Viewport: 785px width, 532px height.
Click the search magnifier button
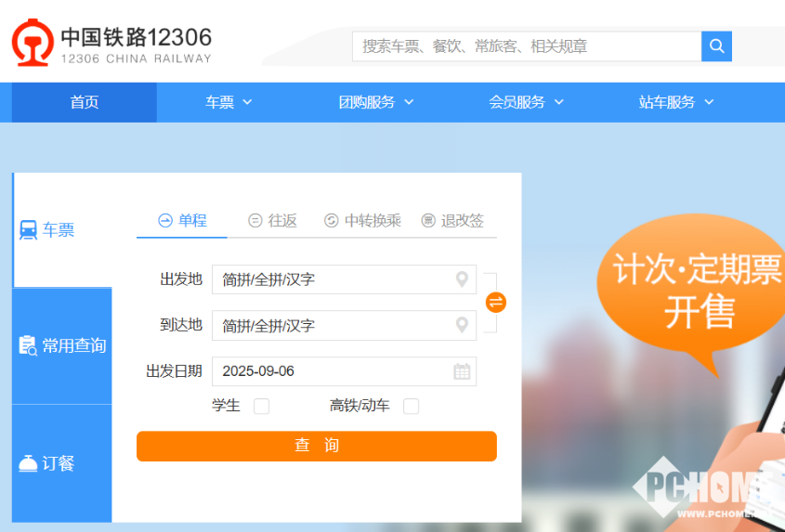[x=716, y=46]
